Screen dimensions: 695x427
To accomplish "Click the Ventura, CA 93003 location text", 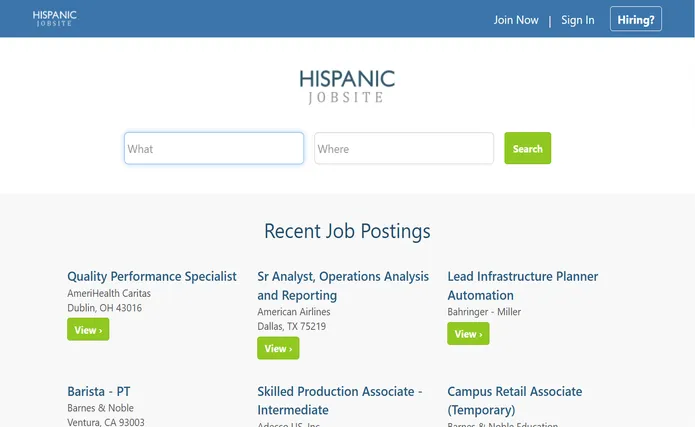I will pyautogui.click(x=106, y=422).
